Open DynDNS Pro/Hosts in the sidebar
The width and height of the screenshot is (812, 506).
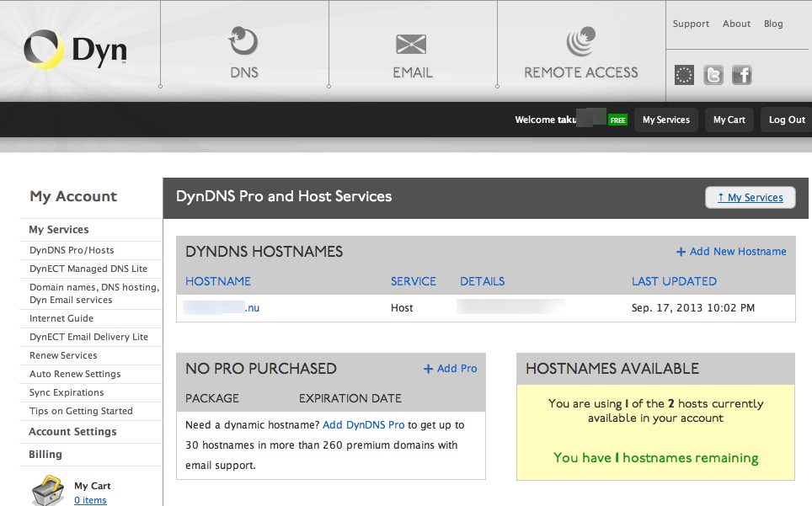[72, 250]
